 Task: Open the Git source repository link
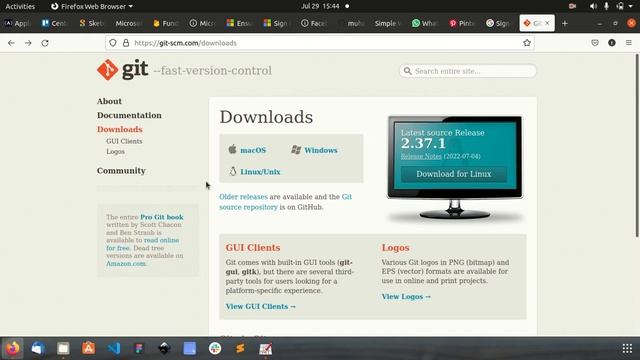[x=285, y=202]
